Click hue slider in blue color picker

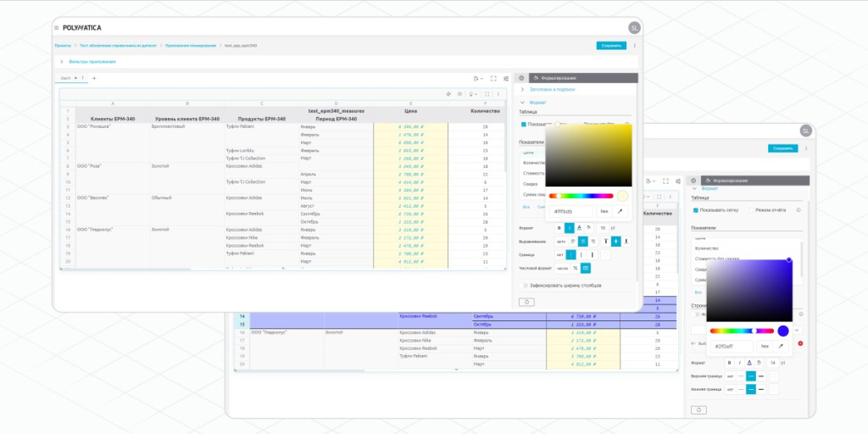pos(742,331)
